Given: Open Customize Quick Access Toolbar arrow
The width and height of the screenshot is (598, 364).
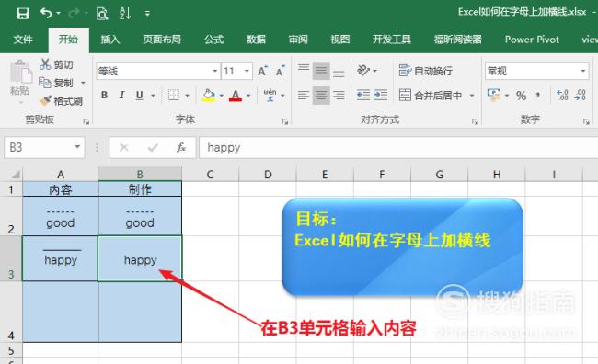Looking at the screenshot, I should pos(147,14).
